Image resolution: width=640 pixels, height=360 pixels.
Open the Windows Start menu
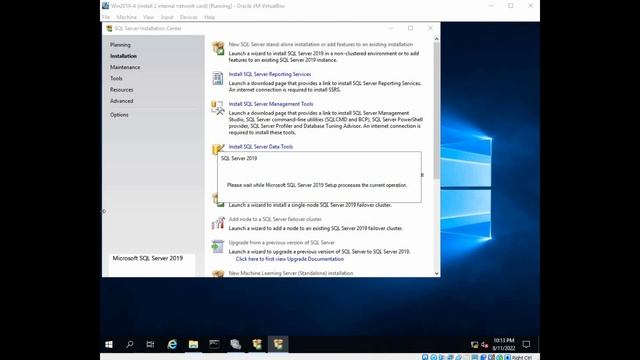click(x=109, y=344)
